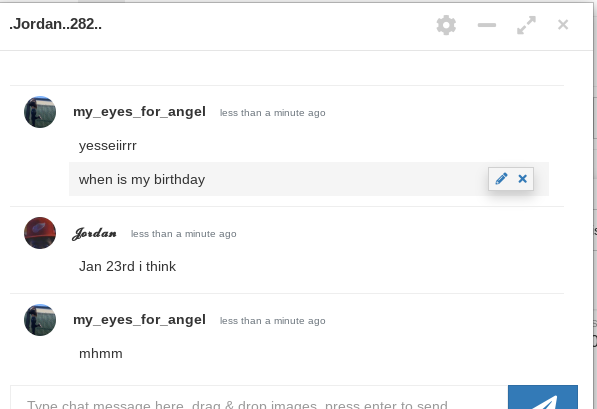Viewport: 597px width, 409px height.
Task: Click my_eyes_for_angel avatar in first message
Action: (40, 112)
